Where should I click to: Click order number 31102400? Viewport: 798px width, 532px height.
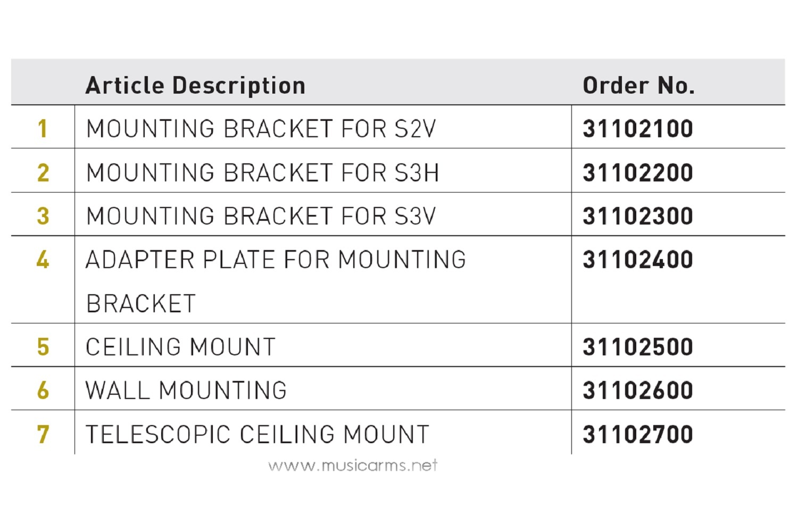tap(638, 260)
